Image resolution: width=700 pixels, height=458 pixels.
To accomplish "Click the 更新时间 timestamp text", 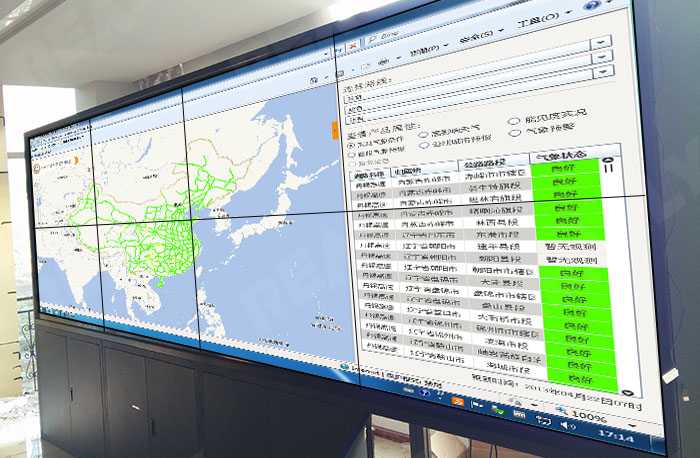I will (557, 391).
